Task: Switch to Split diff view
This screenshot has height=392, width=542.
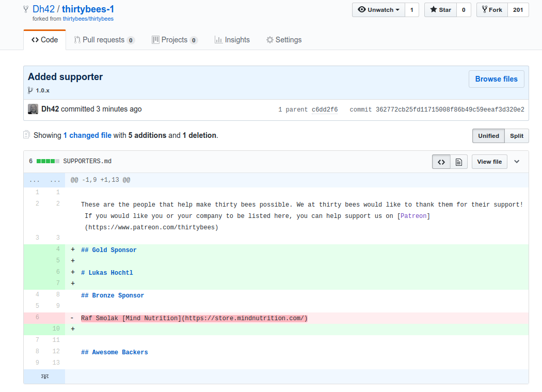Action: coord(516,136)
